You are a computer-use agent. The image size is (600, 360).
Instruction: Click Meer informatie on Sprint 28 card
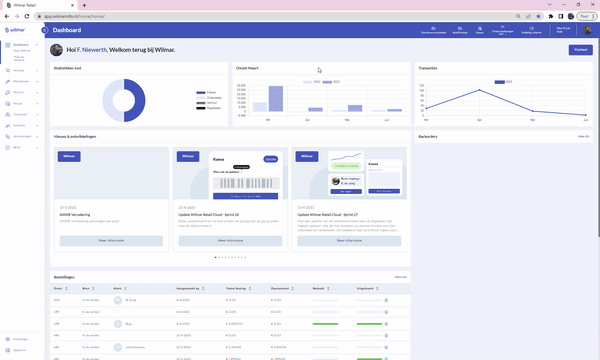[x=230, y=241]
